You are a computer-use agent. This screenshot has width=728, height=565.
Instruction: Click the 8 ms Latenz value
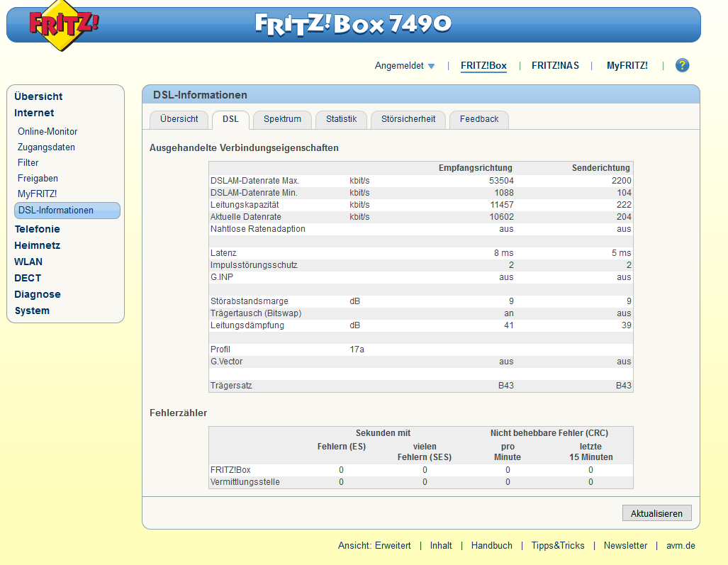504,253
